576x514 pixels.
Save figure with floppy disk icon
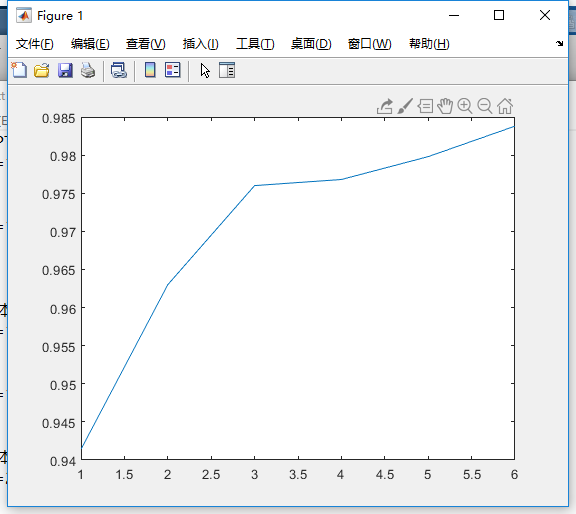point(65,70)
